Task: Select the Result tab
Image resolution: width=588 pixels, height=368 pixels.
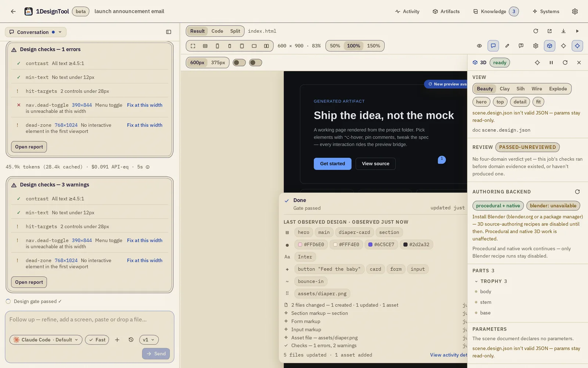Action: click(x=197, y=31)
